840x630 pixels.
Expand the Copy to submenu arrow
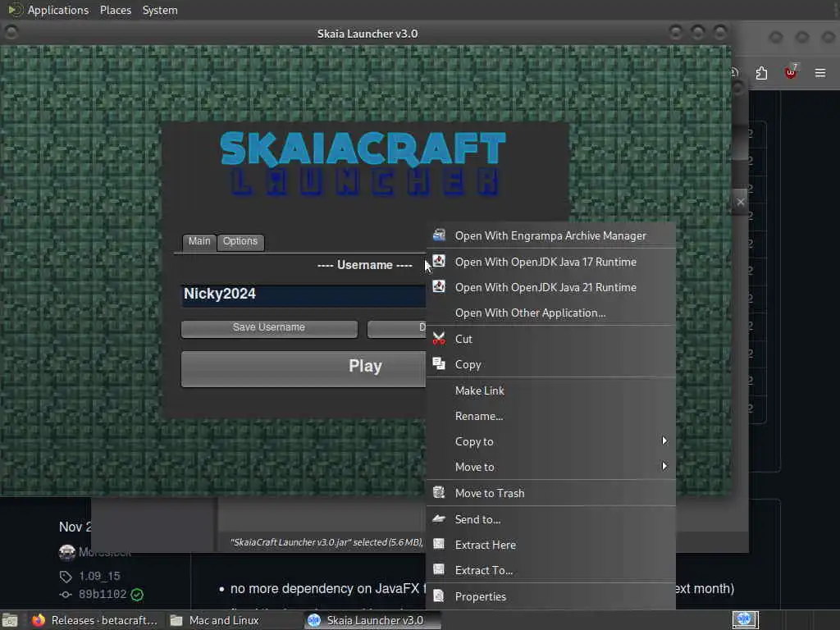[664, 441]
